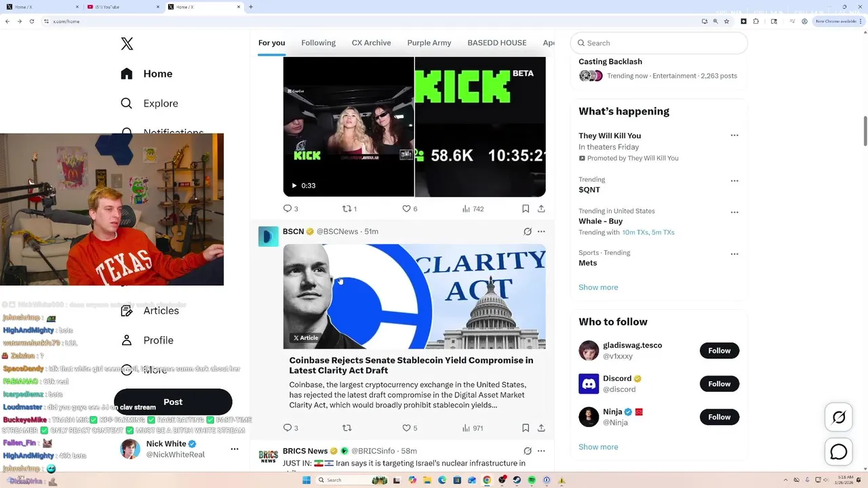The image size is (868, 488).
Task: Open Casting Backlash trending story
Action: pos(610,62)
